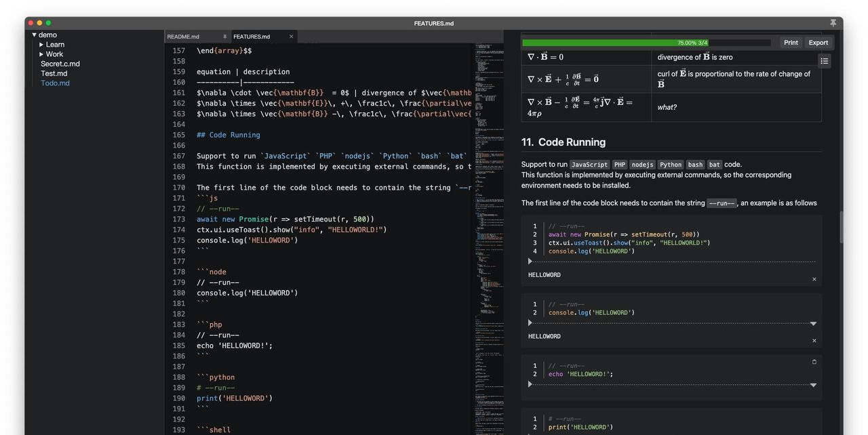Run the JavaScript setTimeout code block
This screenshot has height=435, width=868.
tap(530, 262)
